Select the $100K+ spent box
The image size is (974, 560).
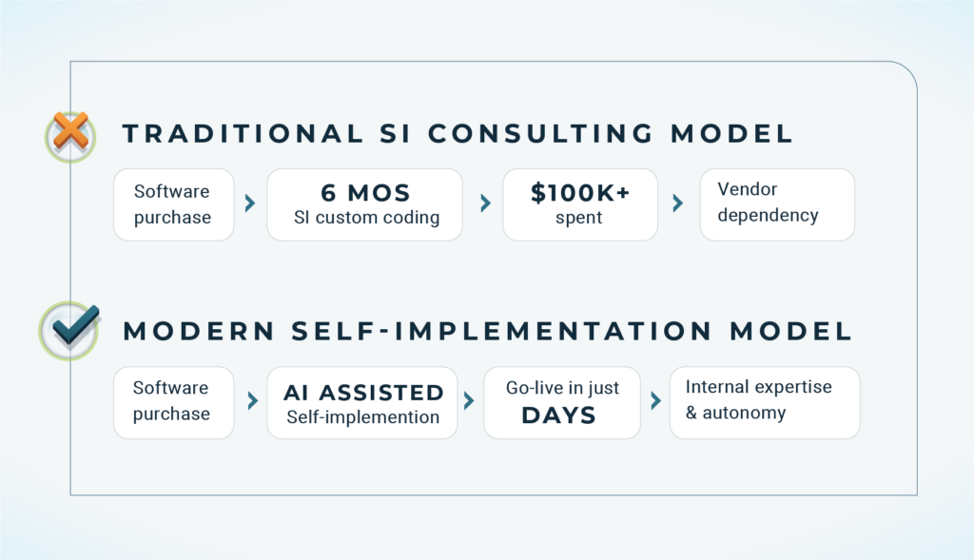pos(580,204)
